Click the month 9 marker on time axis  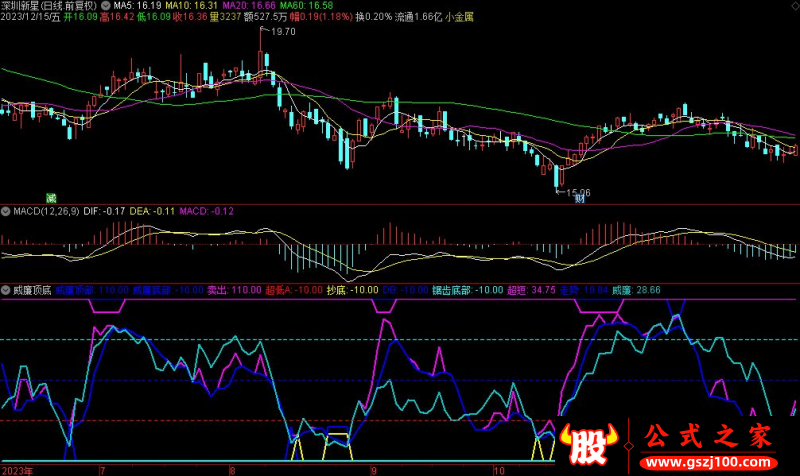[375, 468]
